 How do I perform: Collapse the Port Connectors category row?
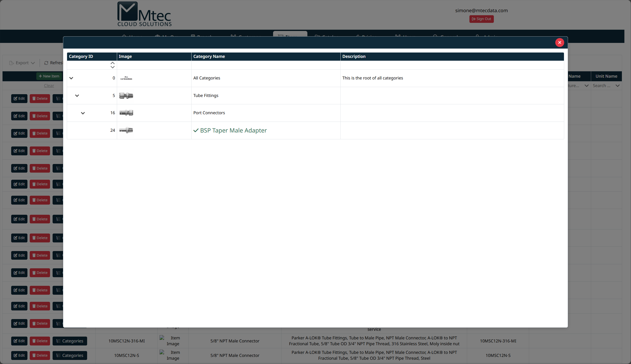point(83,113)
